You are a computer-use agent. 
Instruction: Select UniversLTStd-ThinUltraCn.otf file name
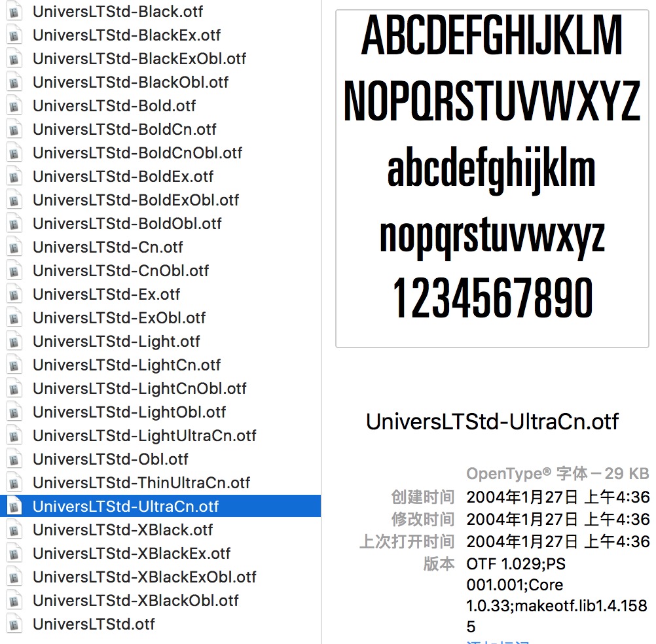click(x=141, y=482)
